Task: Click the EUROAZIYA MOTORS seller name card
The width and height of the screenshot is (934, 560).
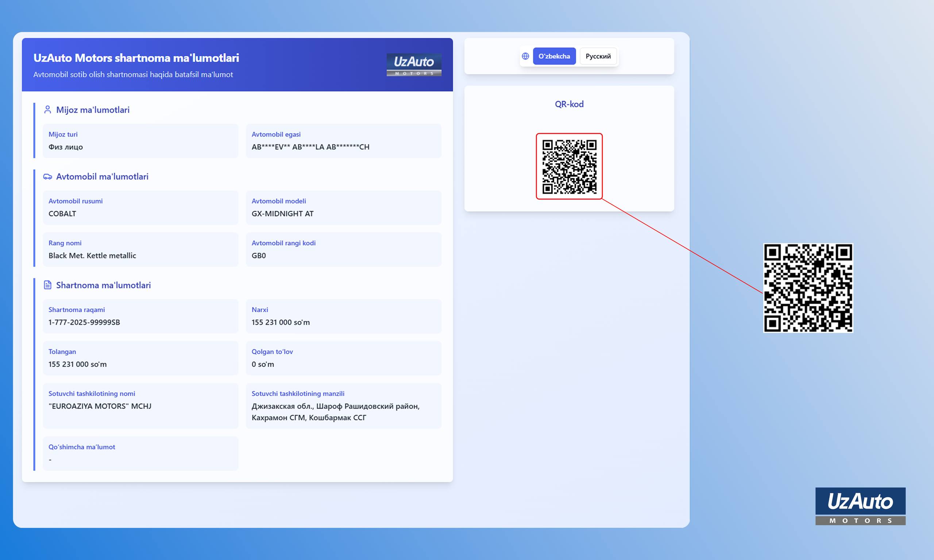Action: [x=140, y=406]
